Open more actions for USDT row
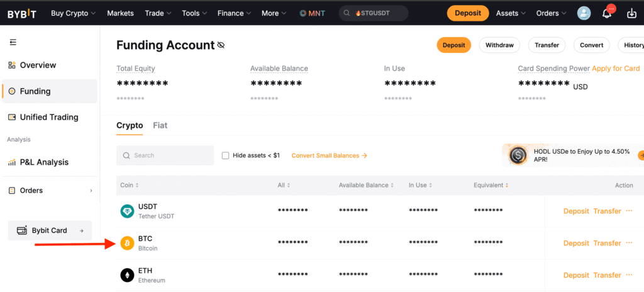Viewport: 644px width, 292px height. click(629, 211)
